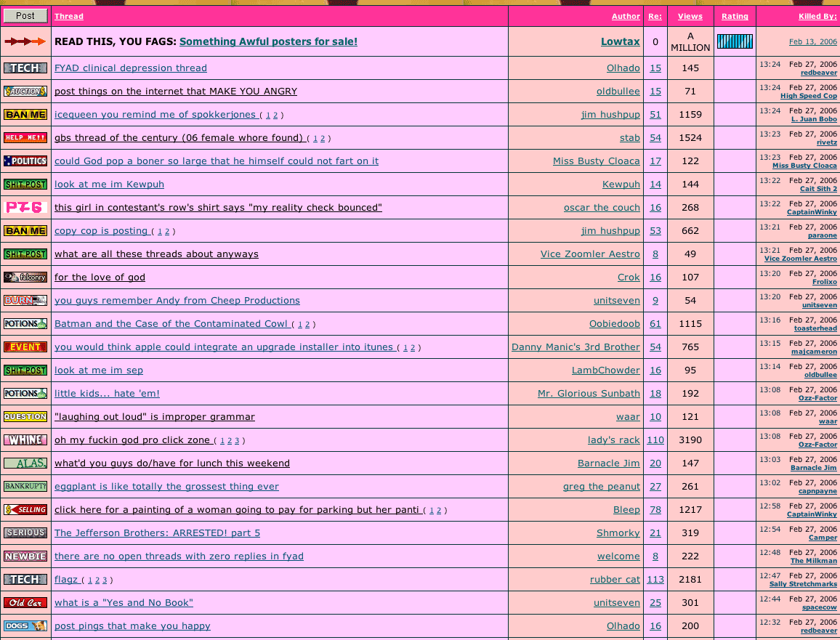Image resolution: width=840 pixels, height=640 pixels.
Task: Click the blue rating bar for Lowtax thread
Action: pos(735,41)
